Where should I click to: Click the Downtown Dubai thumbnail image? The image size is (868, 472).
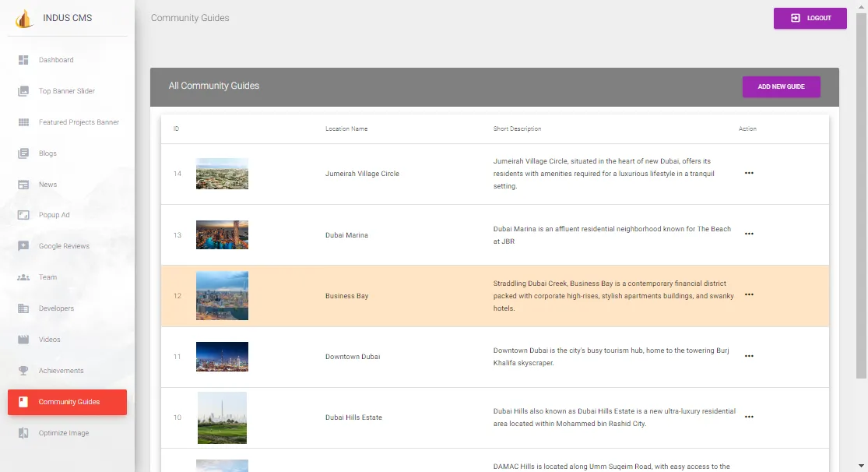pyautogui.click(x=222, y=356)
